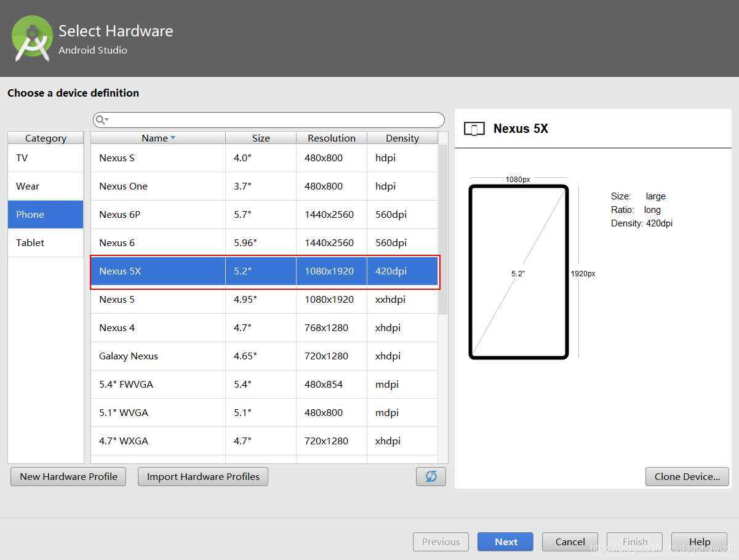
Task: Click the Android Studio logo
Action: pyautogui.click(x=32, y=38)
